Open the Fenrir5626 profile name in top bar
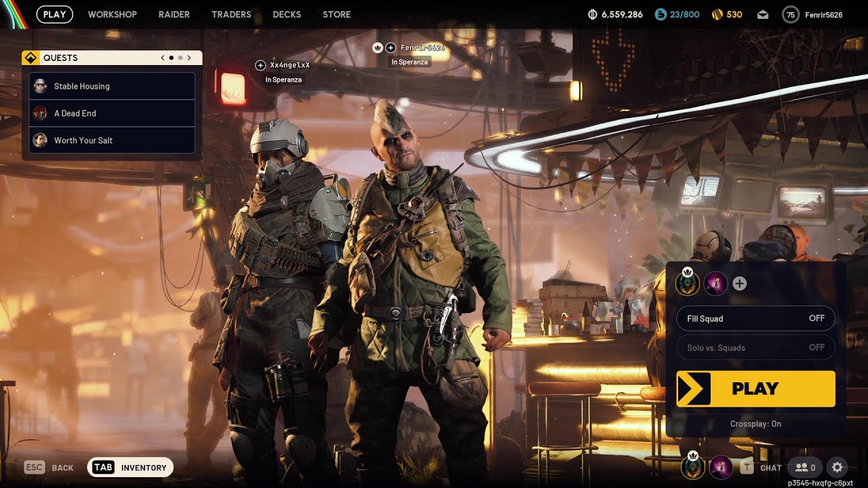The height and width of the screenshot is (488, 868). pyautogui.click(x=824, y=14)
